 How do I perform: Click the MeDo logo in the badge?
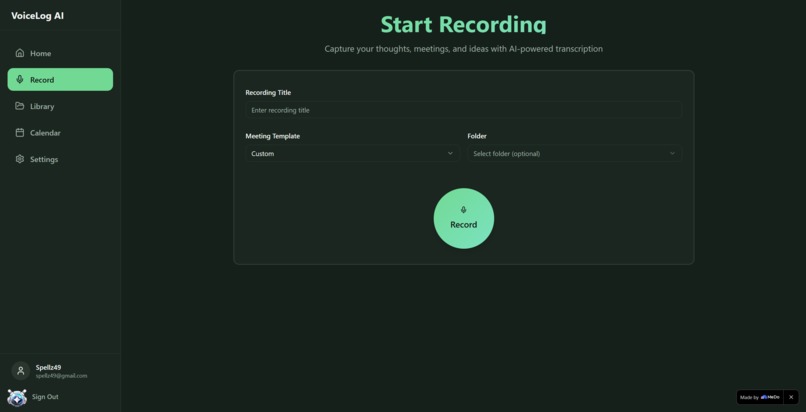(x=770, y=397)
